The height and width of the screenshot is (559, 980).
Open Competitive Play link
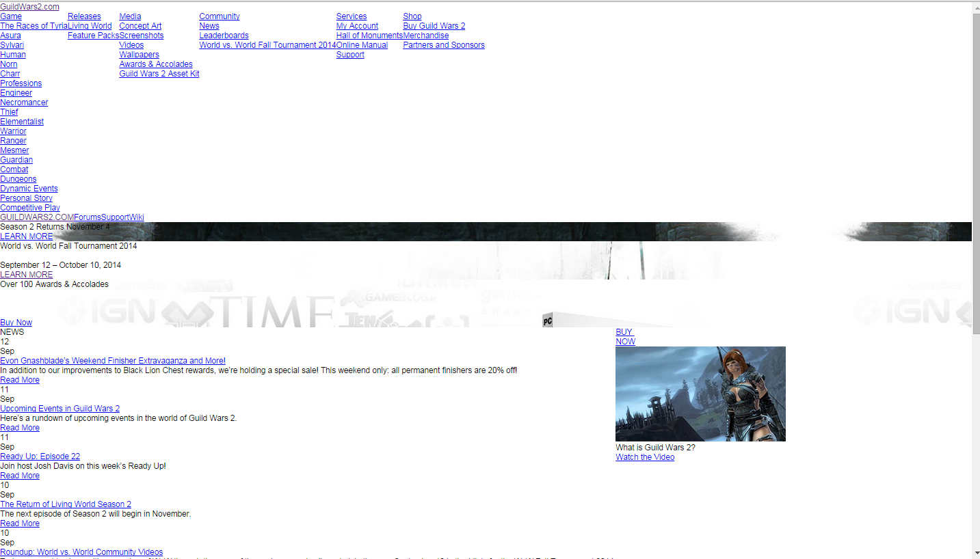click(x=30, y=208)
